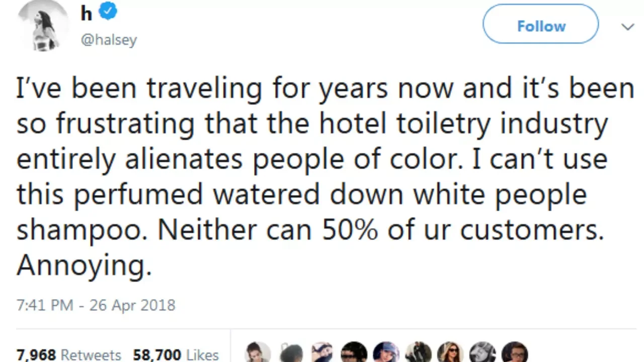Screen dimensions: 644x362
Task: Click the sixth liker avatar in the row
Action: point(418,352)
